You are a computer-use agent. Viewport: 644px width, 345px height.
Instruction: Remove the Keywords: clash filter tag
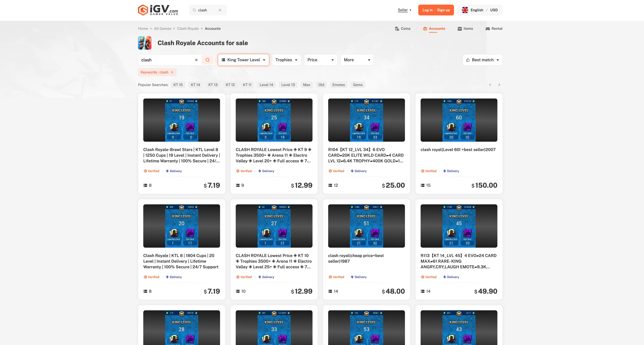click(x=172, y=72)
